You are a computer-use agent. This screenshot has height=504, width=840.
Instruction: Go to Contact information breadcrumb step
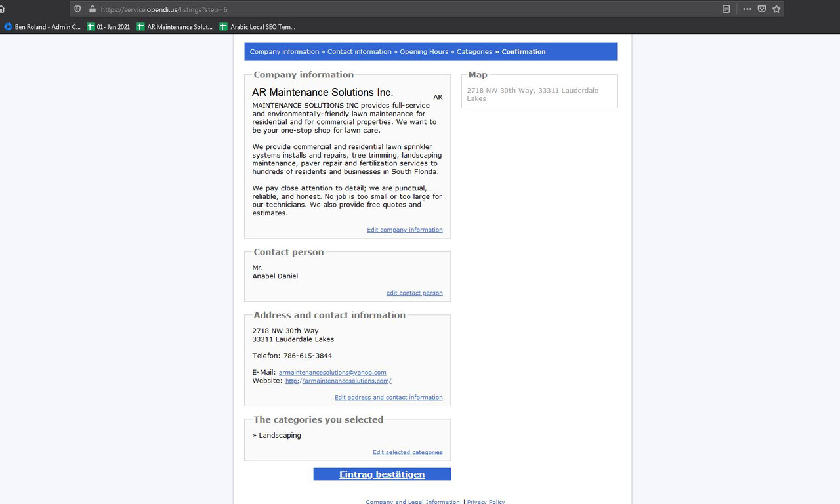coord(360,52)
